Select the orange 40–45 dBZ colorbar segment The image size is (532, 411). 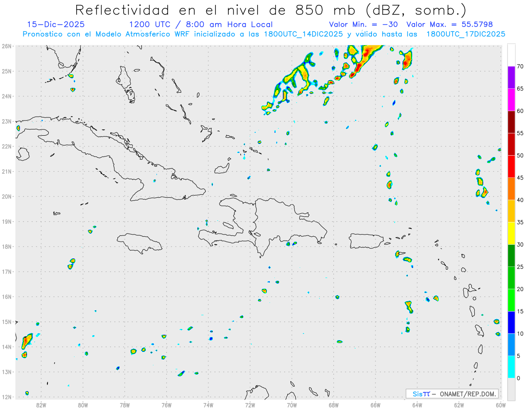[511, 189]
